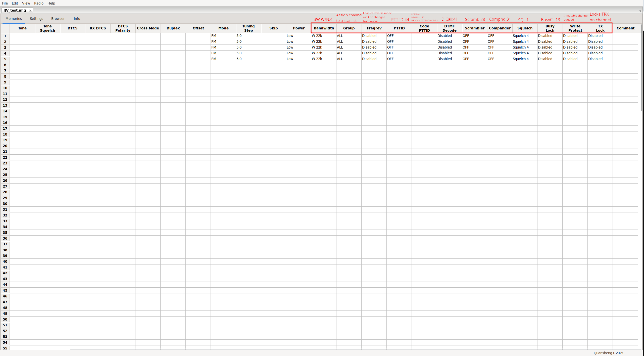Image resolution: width=644 pixels, height=356 pixels.
Task: Open the Radio menu
Action: click(39, 3)
